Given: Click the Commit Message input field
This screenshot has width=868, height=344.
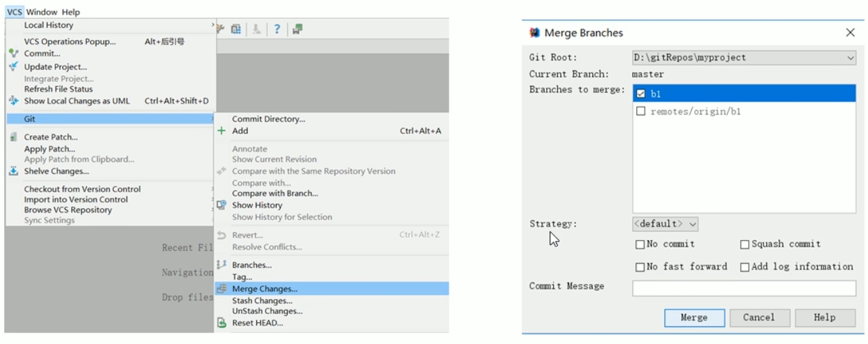Looking at the screenshot, I should click(x=743, y=288).
